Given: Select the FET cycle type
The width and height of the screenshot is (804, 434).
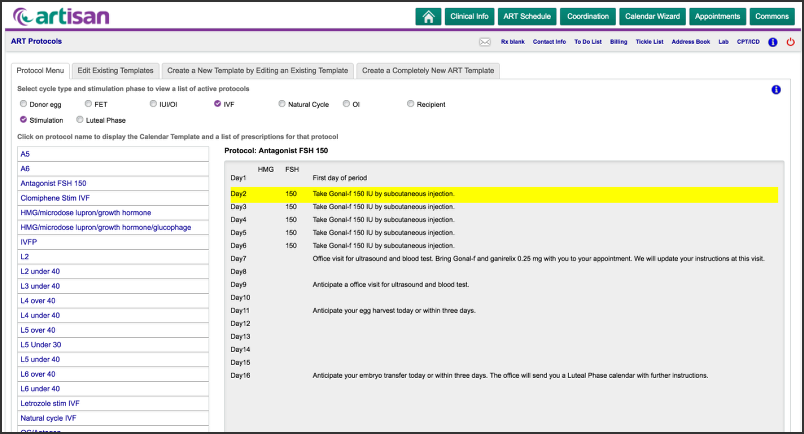Looking at the screenshot, I should tap(88, 104).
